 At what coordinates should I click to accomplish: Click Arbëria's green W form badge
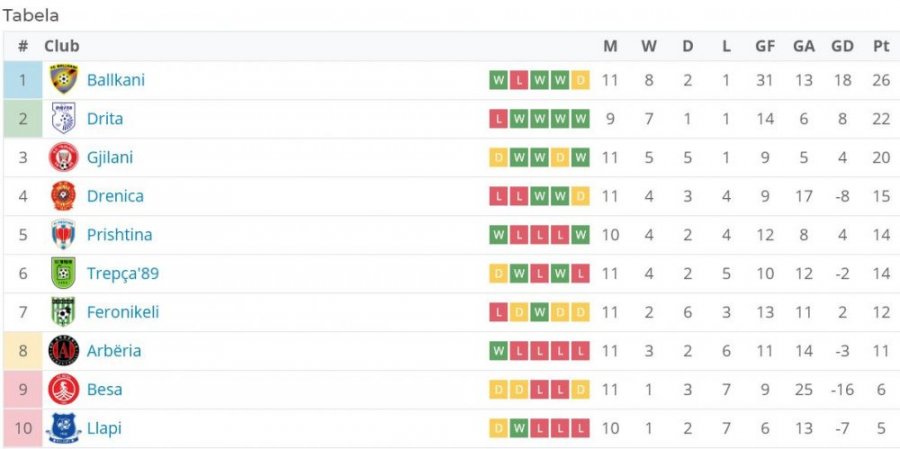click(x=498, y=351)
